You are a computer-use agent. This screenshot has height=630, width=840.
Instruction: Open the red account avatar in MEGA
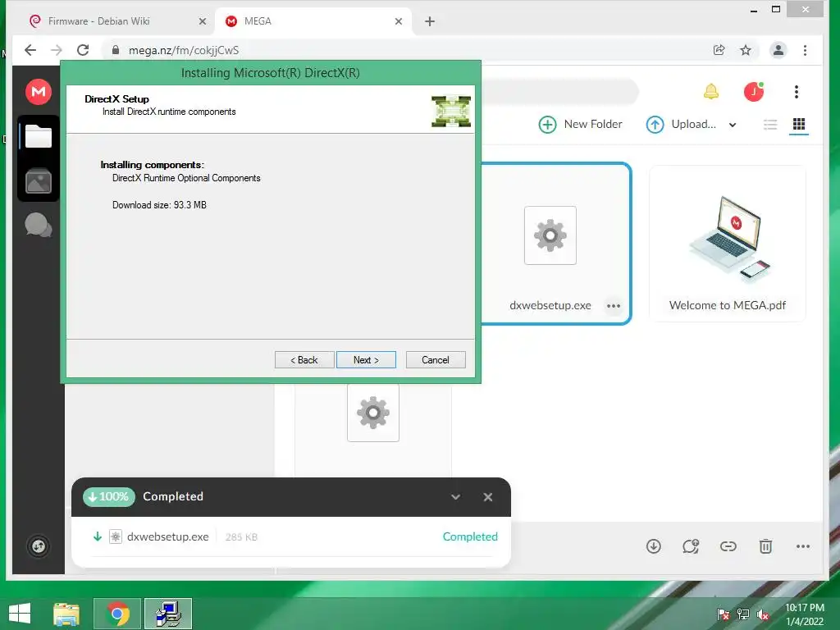754,92
